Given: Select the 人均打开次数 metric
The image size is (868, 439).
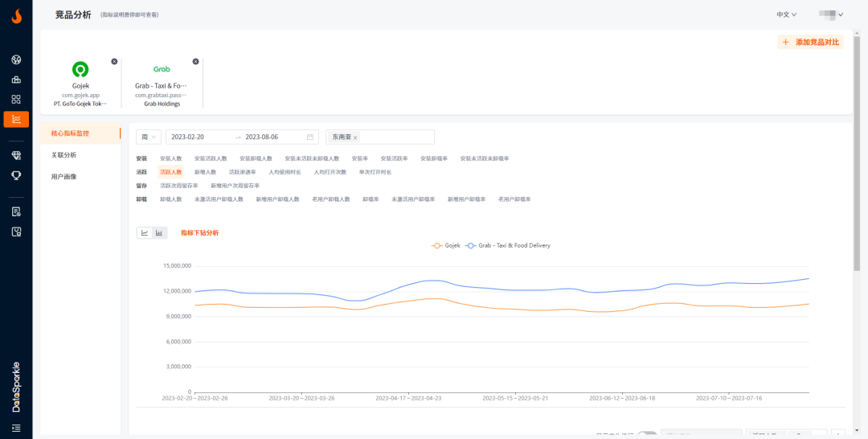Looking at the screenshot, I should (330, 172).
